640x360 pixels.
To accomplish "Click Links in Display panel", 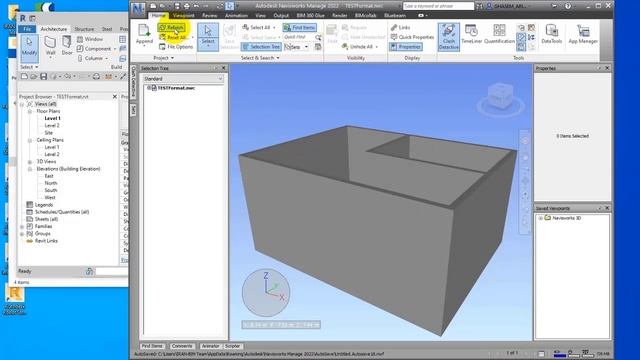I will click(400, 27).
